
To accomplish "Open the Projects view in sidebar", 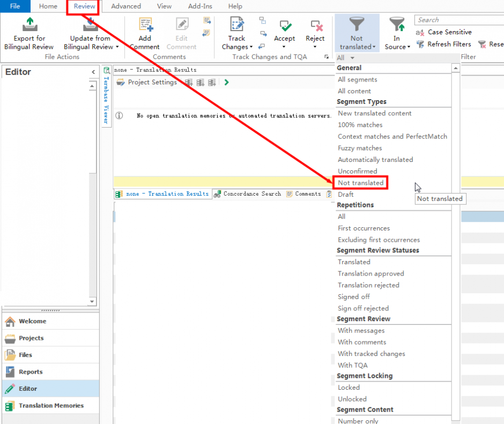I will (x=31, y=338).
